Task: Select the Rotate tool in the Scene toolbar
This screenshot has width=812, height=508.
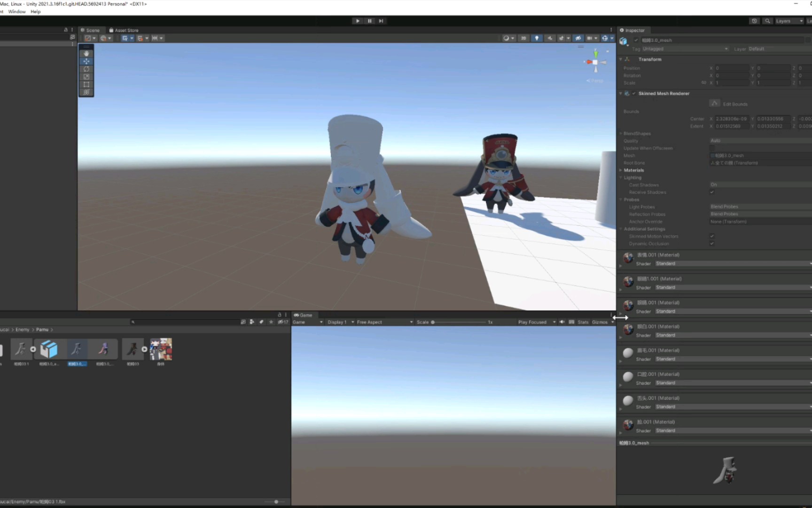Action: [86, 69]
